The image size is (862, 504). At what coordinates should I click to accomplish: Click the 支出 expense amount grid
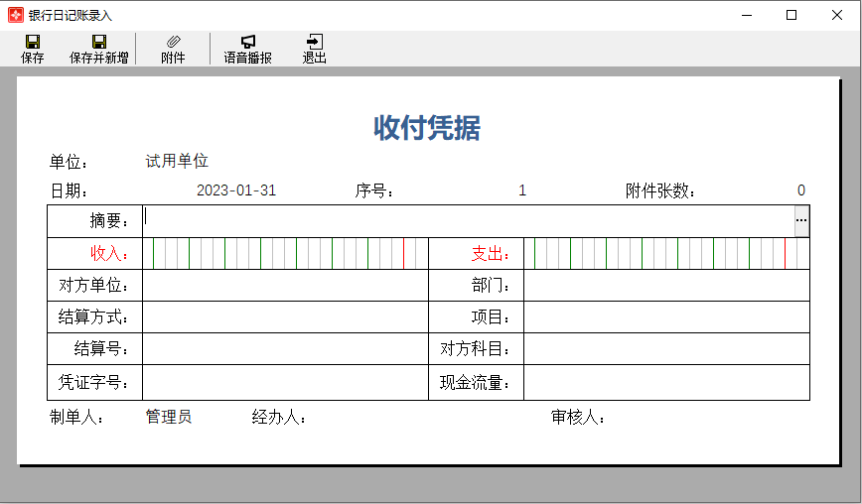(666, 253)
